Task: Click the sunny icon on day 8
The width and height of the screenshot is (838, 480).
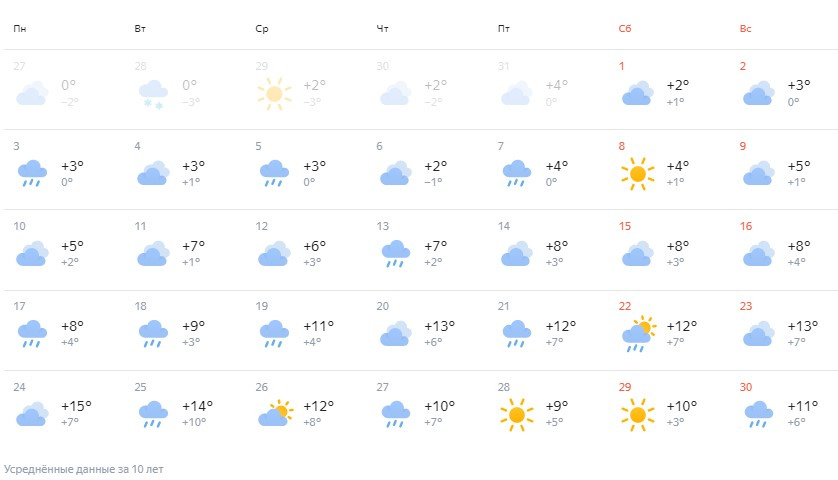Action: 638,174
